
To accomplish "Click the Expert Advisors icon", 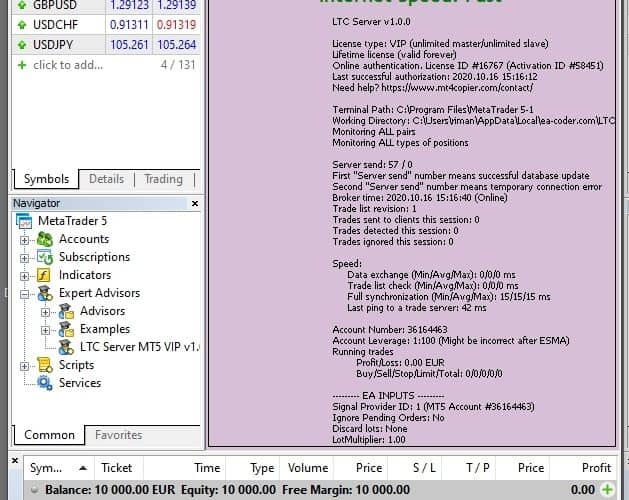I will (45, 293).
